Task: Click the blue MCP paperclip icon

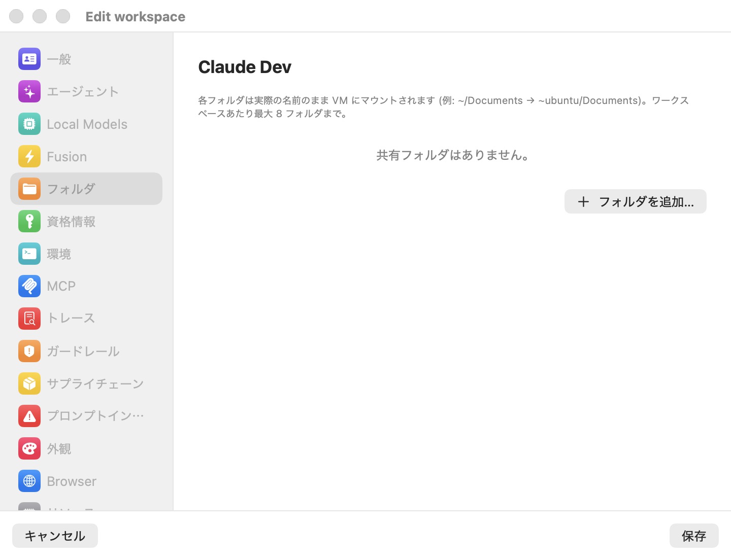Action: [29, 286]
